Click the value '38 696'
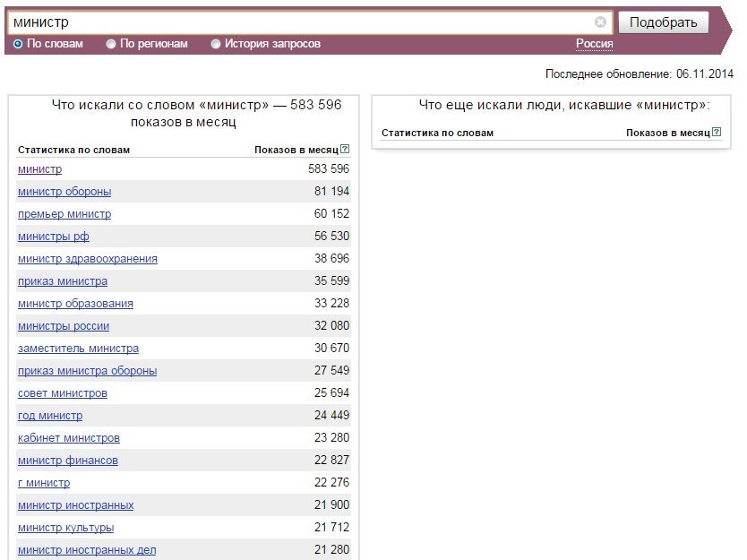Screen dimensions: 747x560 point(331,258)
